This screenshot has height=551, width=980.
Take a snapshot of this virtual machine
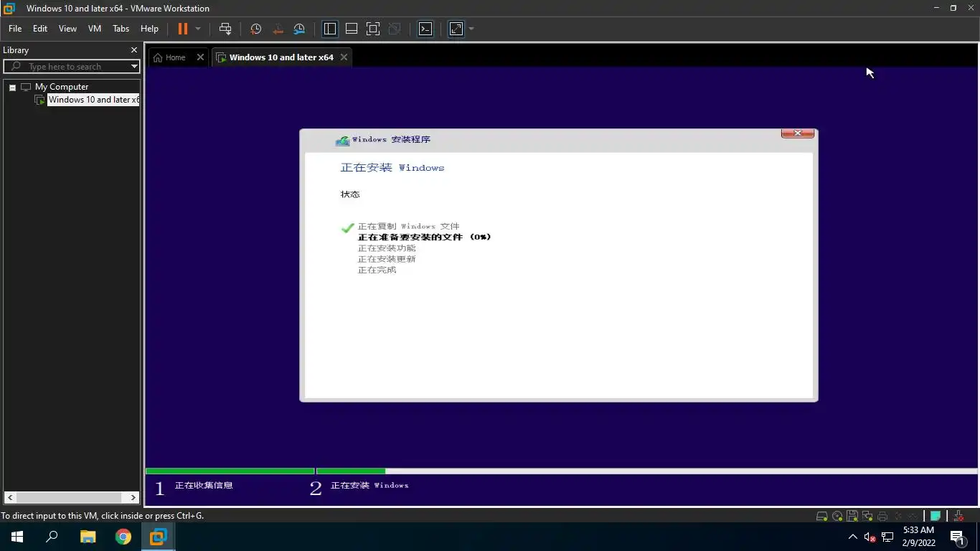coord(255,29)
